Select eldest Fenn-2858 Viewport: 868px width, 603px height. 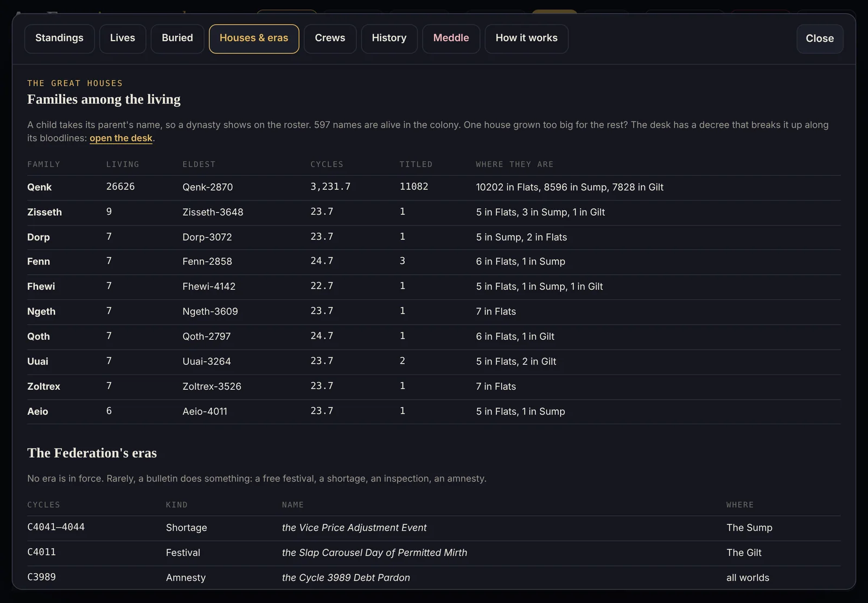click(207, 261)
